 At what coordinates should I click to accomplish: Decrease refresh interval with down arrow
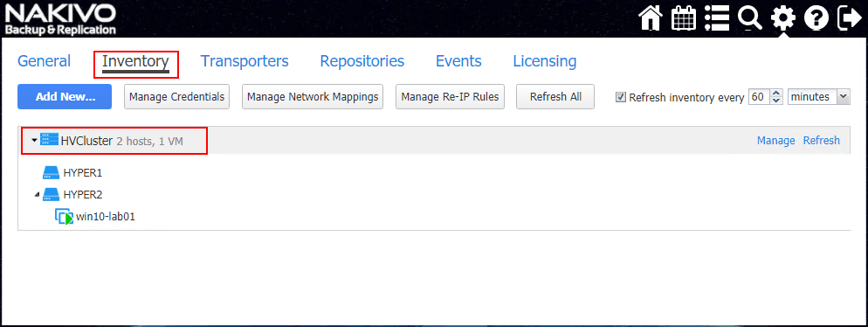(776, 101)
